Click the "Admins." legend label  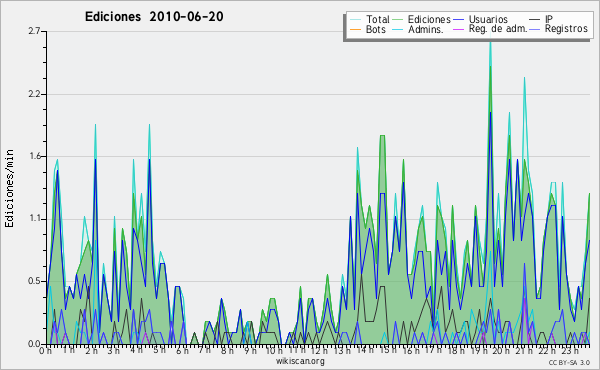426,29
